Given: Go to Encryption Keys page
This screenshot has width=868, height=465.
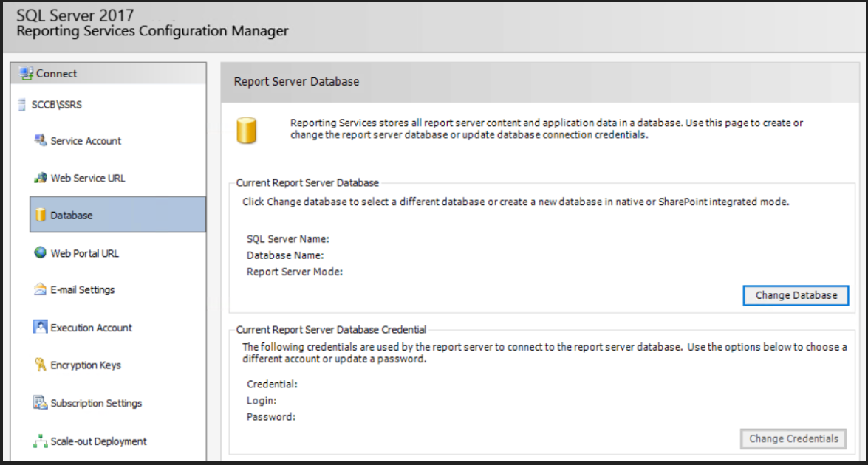Looking at the screenshot, I should point(86,365).
